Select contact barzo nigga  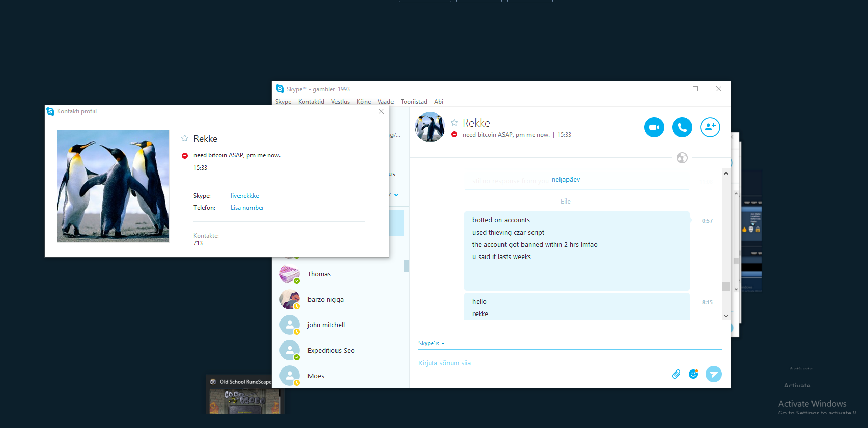click(x=341, y=300)
